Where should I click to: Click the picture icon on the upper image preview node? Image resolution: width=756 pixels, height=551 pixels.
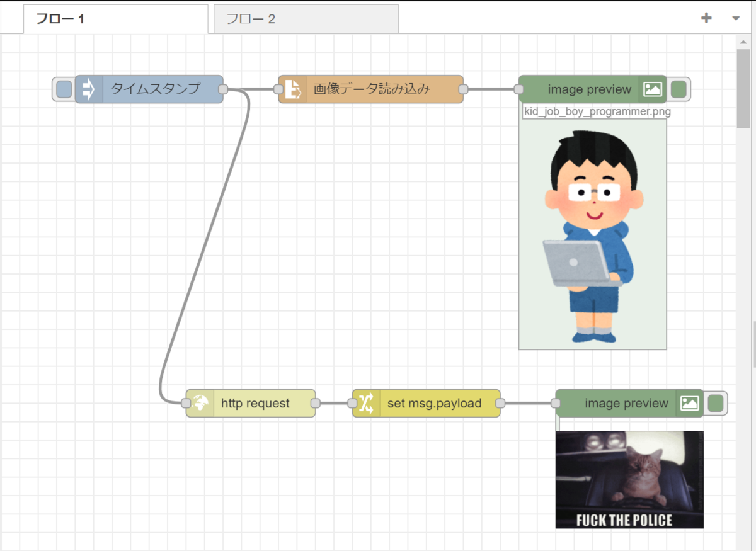(653, 89)
